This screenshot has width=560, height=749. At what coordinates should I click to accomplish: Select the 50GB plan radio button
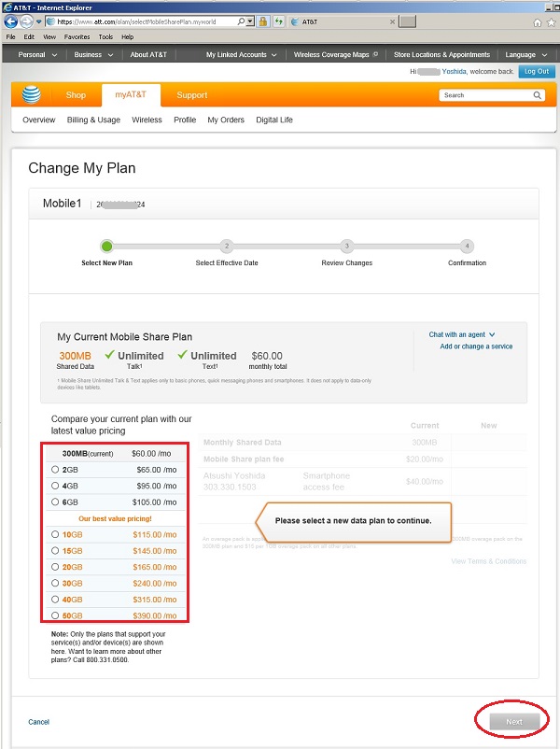(55, 615)
